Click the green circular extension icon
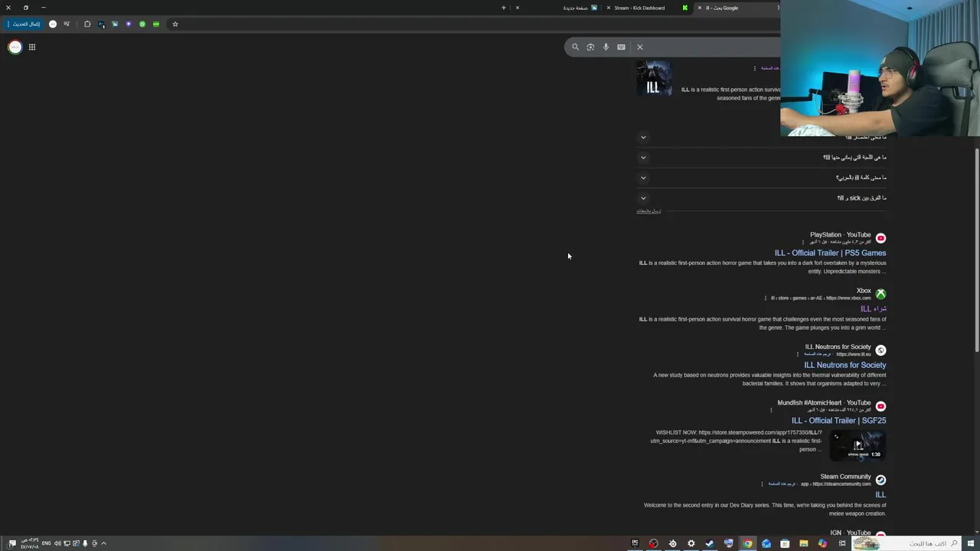The height and width of the screenshot is (551, 980). coord(142,24)
